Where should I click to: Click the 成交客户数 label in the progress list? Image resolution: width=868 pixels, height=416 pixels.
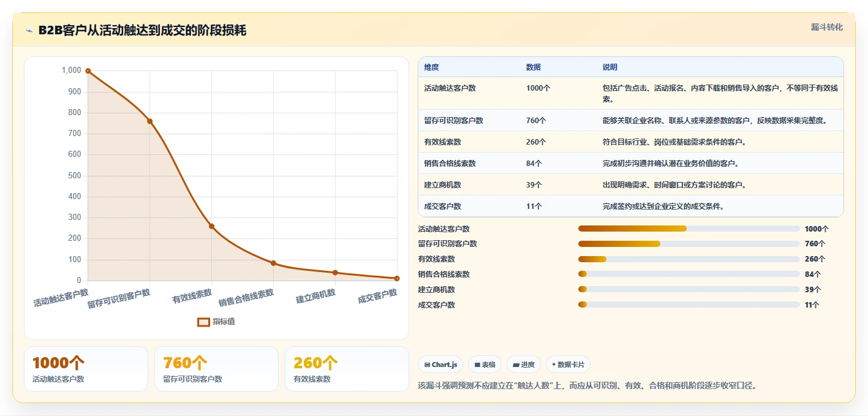pyautogui.click(x=437, y=304)
